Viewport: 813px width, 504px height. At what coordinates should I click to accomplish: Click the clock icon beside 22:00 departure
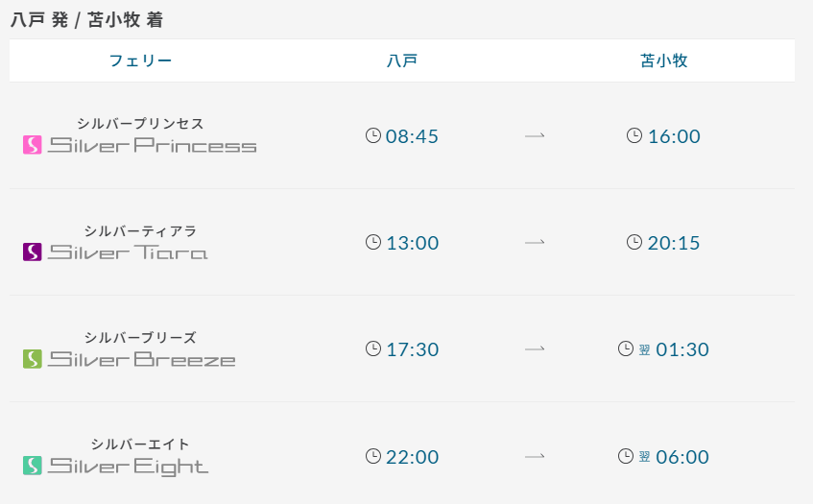click(373, 456)
